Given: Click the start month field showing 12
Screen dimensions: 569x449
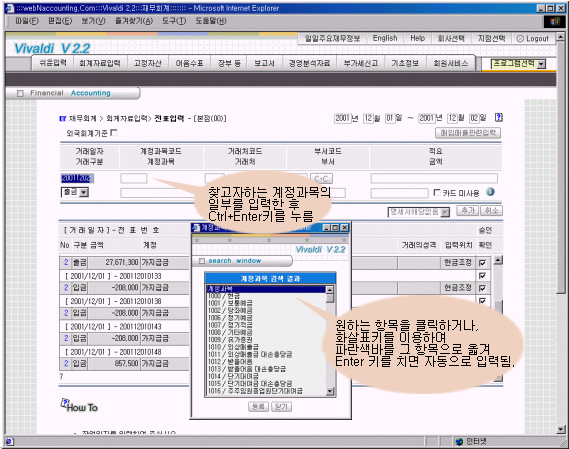Looking at the screenshot, I should [x=368, y=118].
